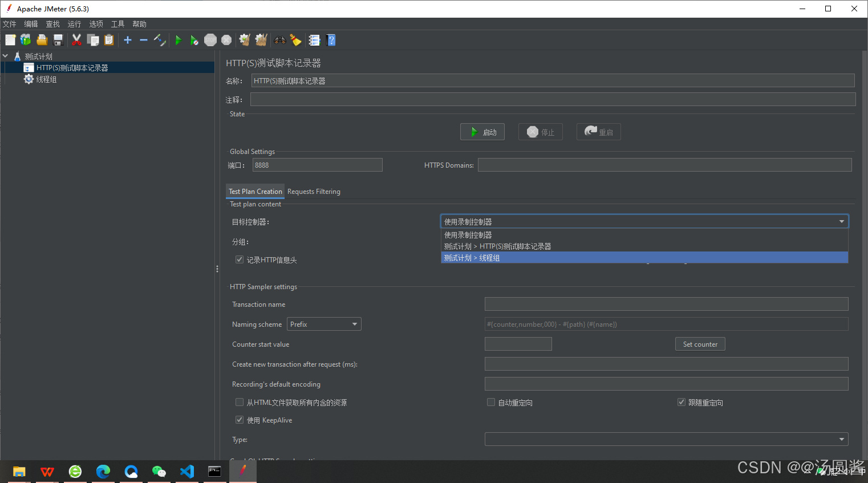This screenshot has width=868, height=483.
Task: Open the 编辑 menu
Action: [x=31, y=24]
